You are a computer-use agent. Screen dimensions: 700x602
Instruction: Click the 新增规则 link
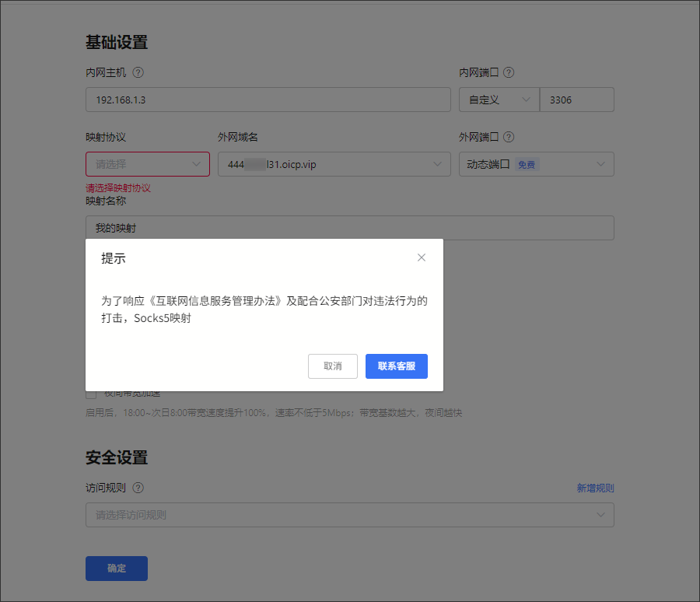coord(595,488)
